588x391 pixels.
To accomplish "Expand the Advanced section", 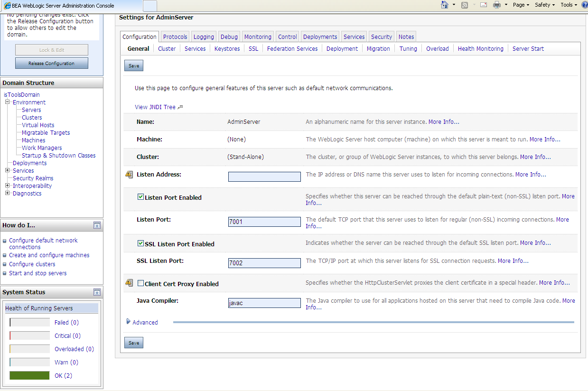I will pyautogui.click(x=142, y=322).
